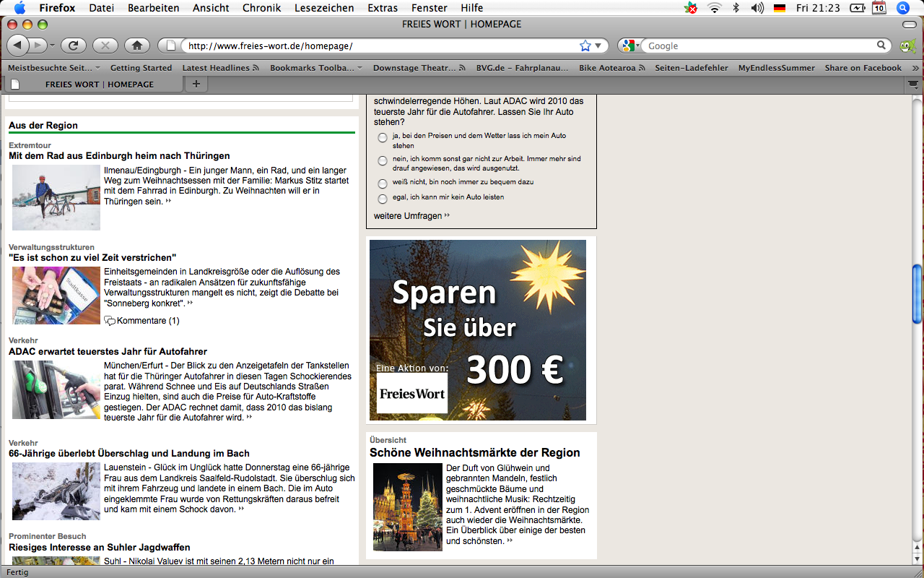Bookmark this page with the star icon
The image size is (924, 578).
coord(585,46)
